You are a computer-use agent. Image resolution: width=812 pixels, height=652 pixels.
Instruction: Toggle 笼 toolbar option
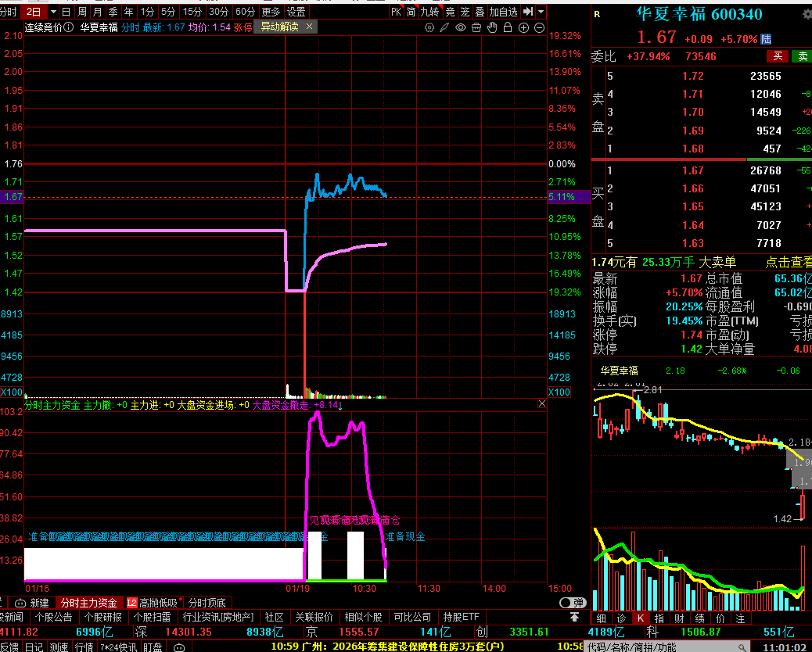465,12
